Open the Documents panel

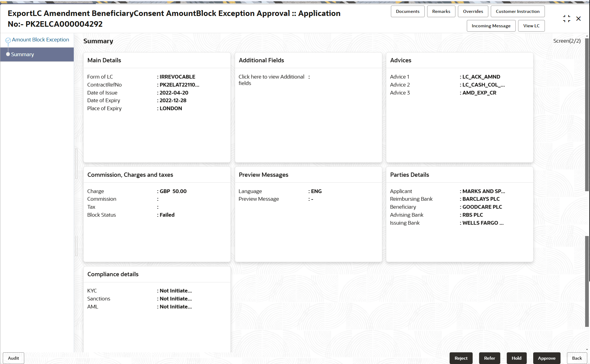407,11
